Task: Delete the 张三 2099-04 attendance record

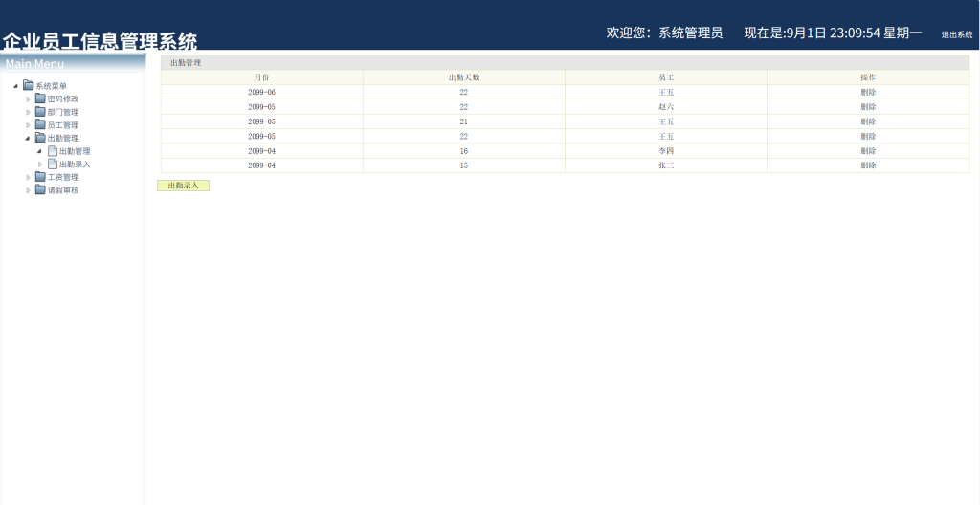Action: click(x=868, y=165)
